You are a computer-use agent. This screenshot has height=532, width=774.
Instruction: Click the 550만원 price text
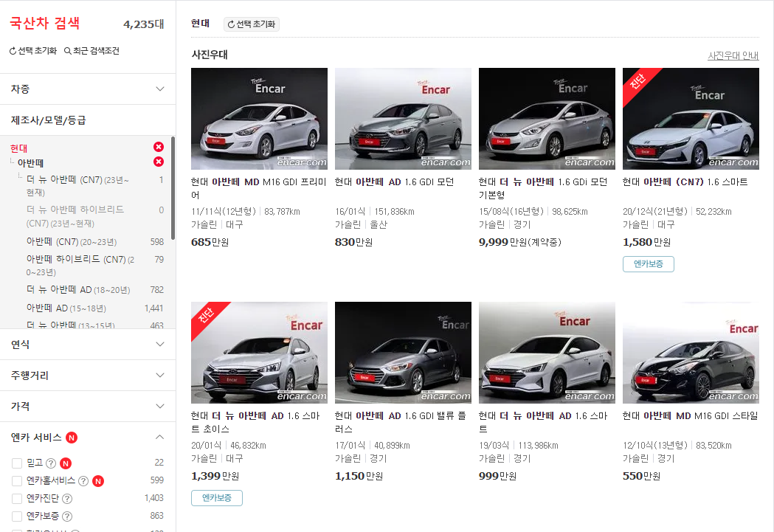tap(642, 476)
